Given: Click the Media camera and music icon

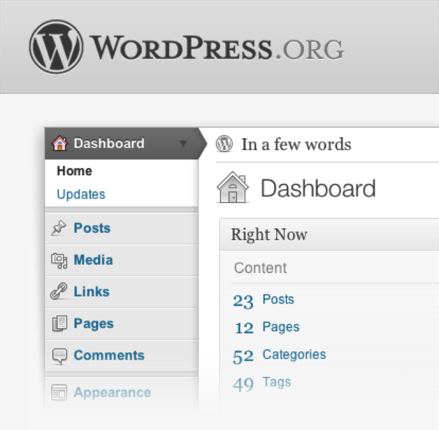Looking at the screenshot, I should 59,260.
